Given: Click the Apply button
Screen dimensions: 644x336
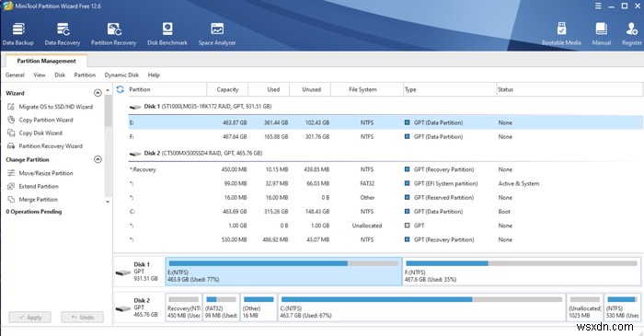Looking at the screenshot, I should 30,317.
